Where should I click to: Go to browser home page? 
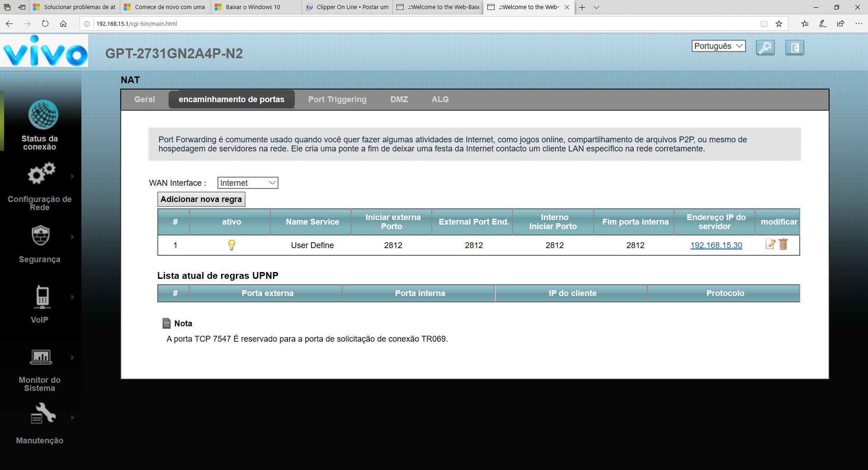pos(63,23)
